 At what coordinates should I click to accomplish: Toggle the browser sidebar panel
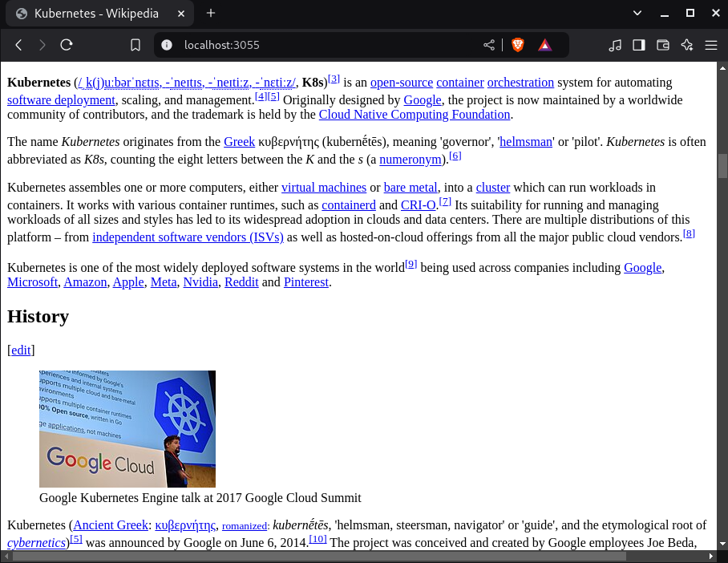639,45
